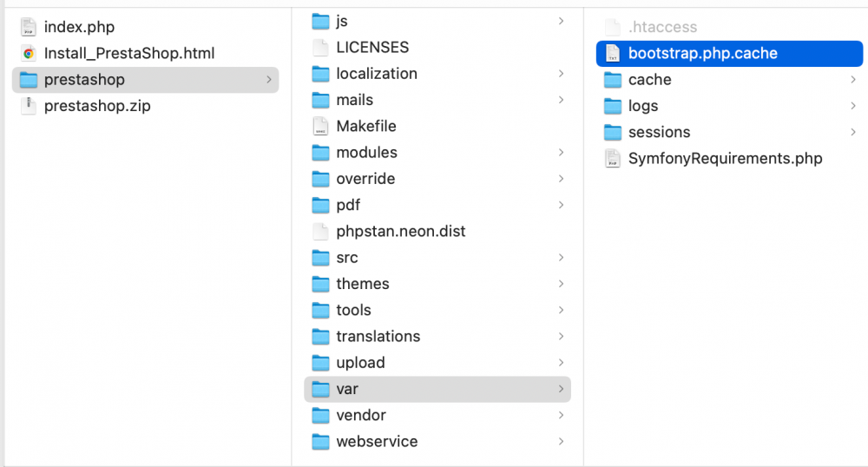
Task: Click the vendor folder icon
Action: coord(321,415)
